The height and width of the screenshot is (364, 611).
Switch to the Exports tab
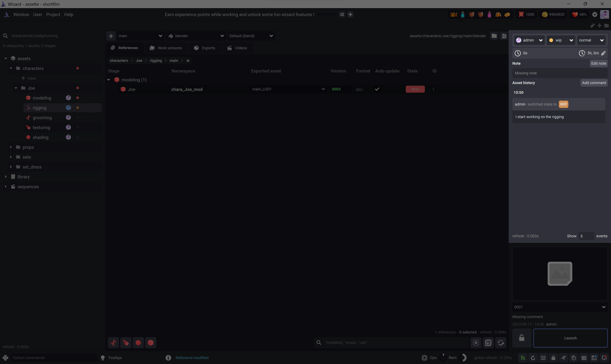tap(205, 48)
